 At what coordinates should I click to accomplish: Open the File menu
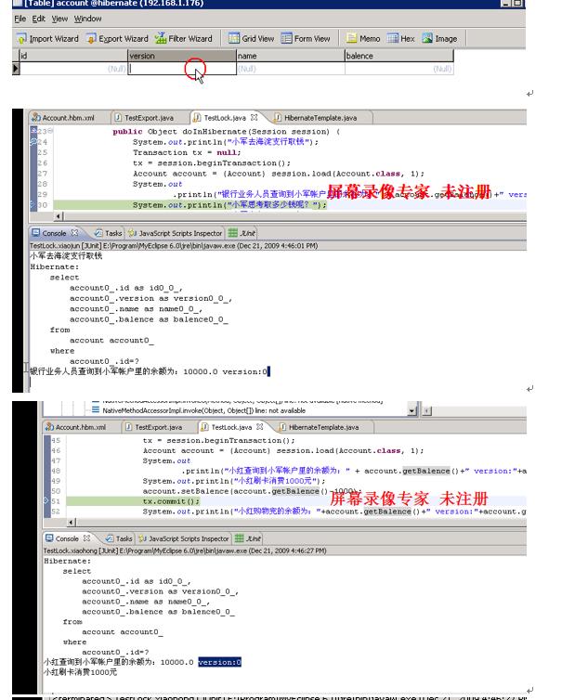(x=20, y=19)
